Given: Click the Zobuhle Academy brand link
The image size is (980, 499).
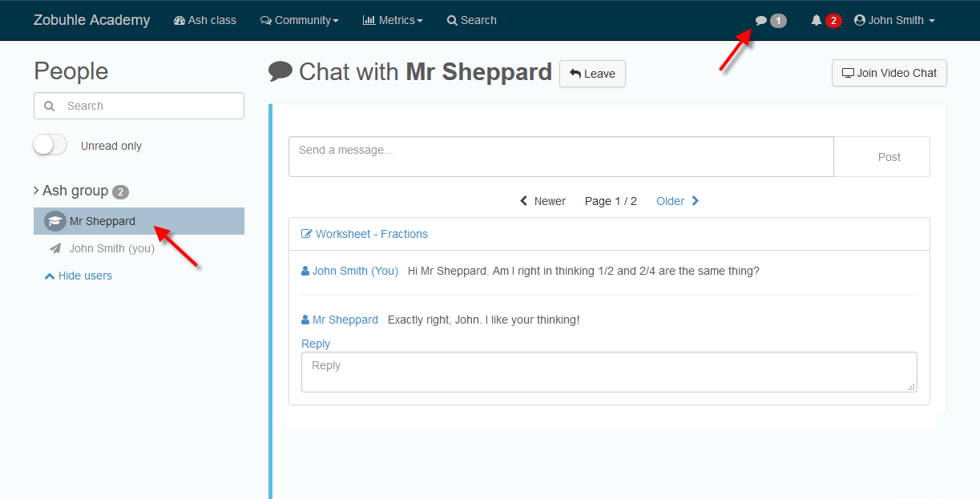Looking at the screenshot, I should tap(91, 20).
